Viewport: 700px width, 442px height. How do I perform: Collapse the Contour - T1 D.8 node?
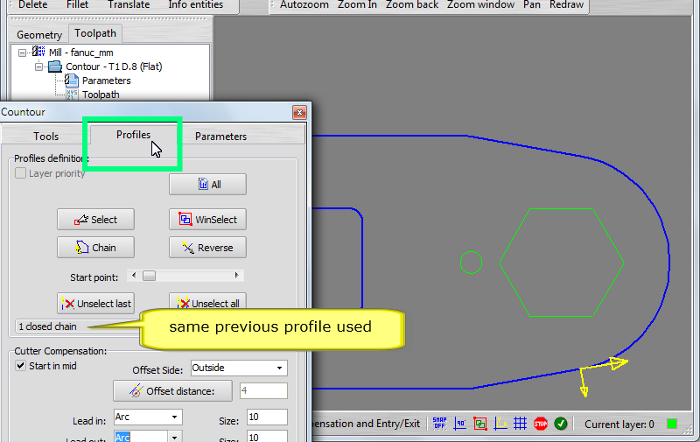point(39,67)
